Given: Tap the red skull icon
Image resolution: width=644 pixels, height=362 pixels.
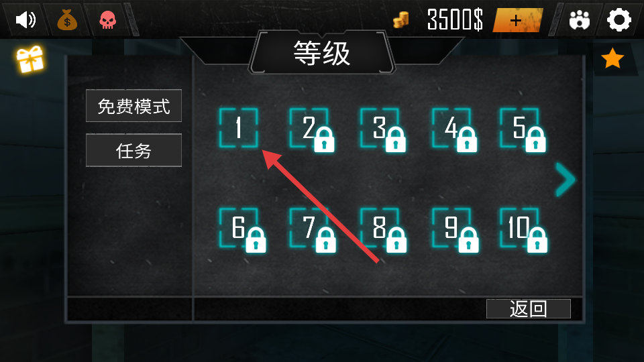Looking at the screenshot, I should 107,19.
